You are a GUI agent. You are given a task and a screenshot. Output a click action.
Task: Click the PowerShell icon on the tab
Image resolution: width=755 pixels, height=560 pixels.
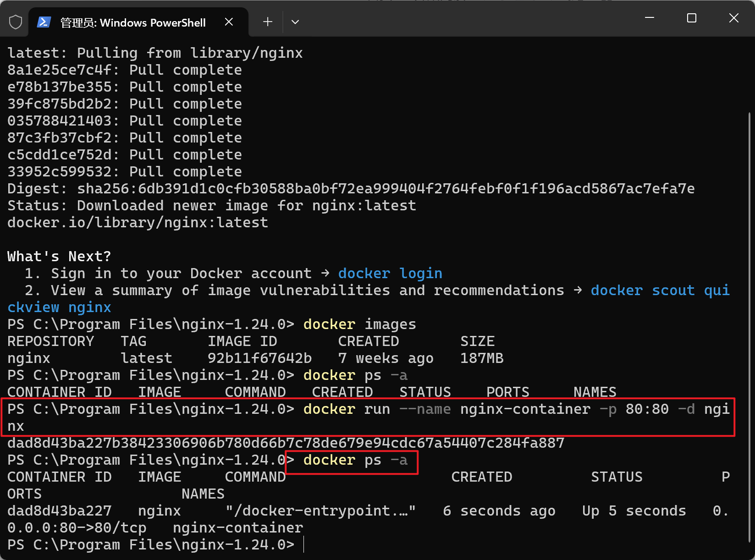click(44, 22)
